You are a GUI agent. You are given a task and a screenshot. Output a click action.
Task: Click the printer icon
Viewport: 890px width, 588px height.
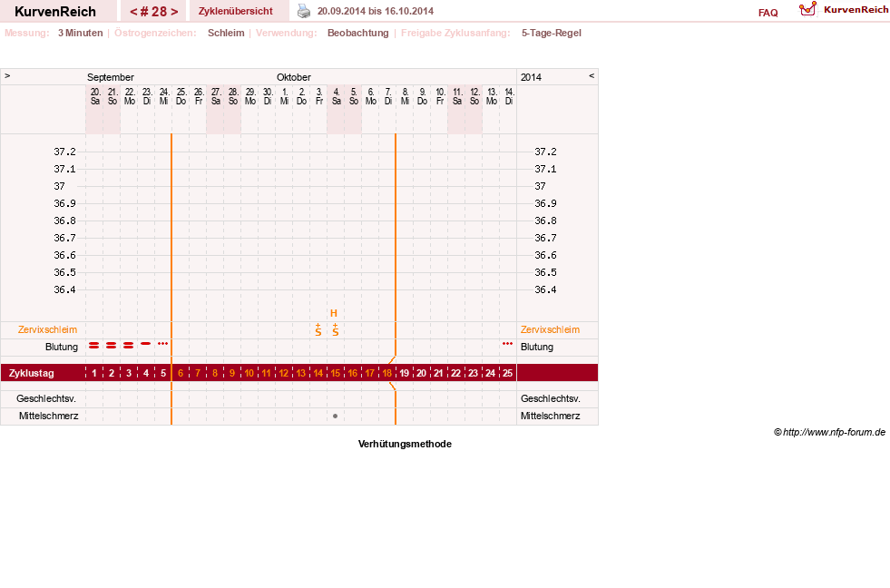304,11
